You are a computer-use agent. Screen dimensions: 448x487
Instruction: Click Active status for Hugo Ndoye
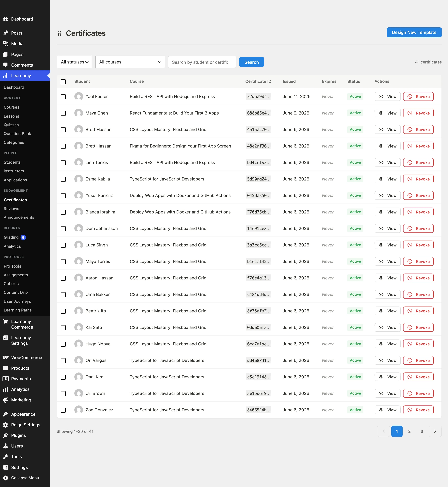click(355, 344)
